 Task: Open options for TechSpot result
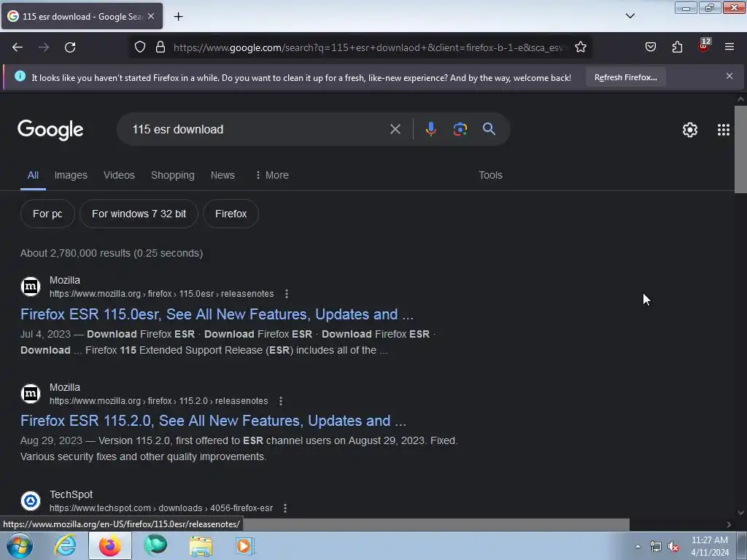285,508
